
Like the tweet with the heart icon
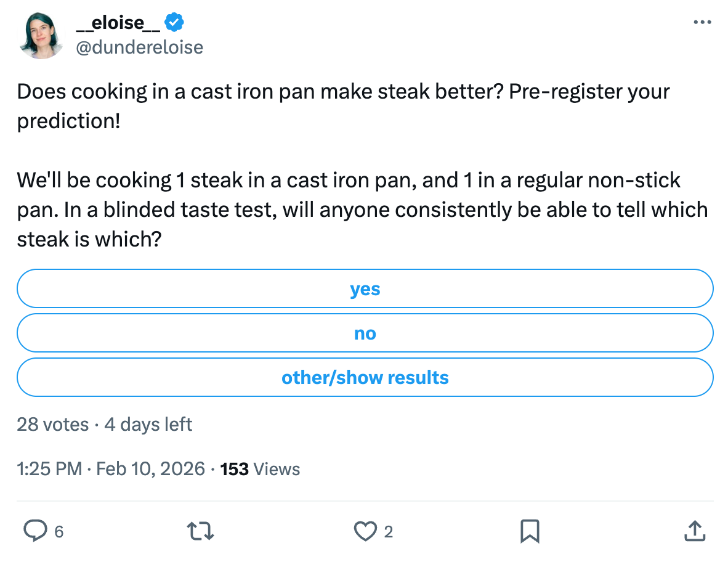click(367, 531)
